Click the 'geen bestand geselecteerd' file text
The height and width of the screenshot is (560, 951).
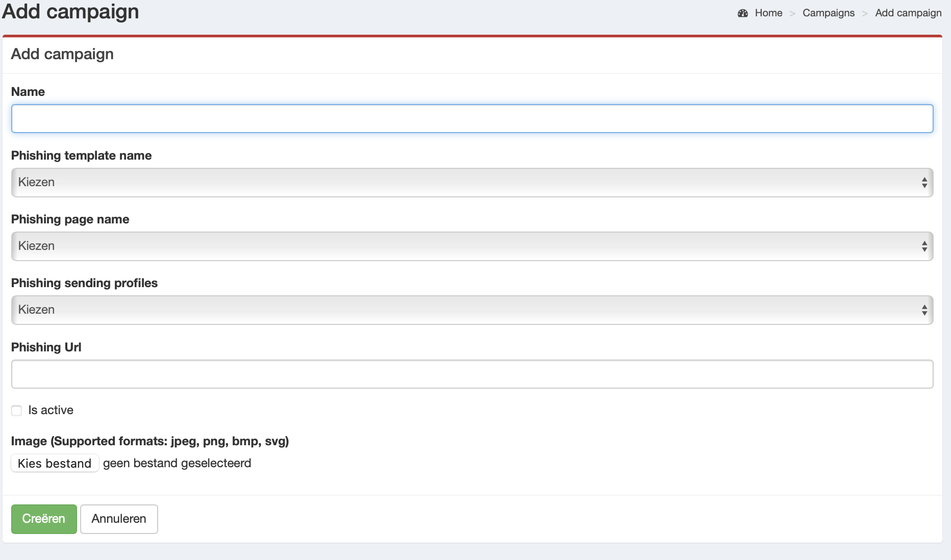(177, 463)
